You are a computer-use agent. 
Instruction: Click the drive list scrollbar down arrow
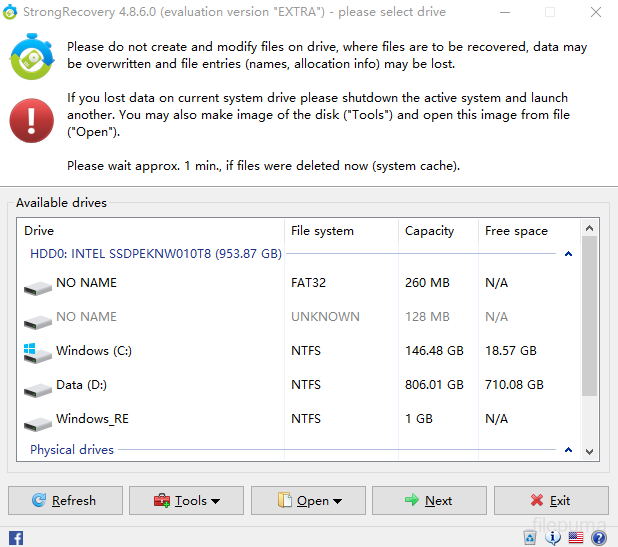coord(589,451)
